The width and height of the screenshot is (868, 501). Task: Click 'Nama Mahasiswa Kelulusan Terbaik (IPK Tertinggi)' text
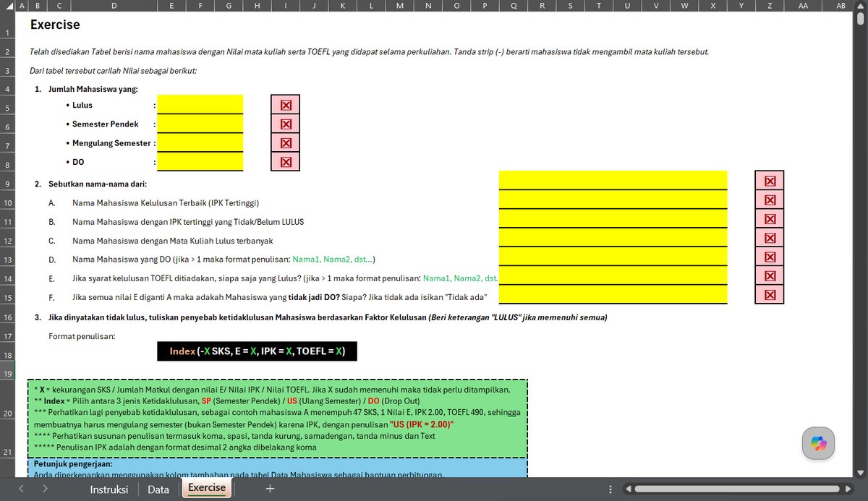(x=166, y=202)
